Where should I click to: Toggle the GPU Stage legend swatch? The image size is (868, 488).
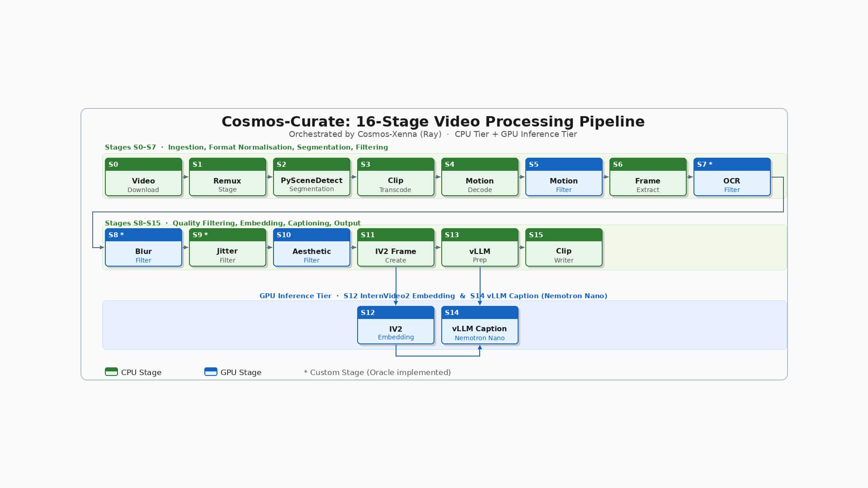(x=211, y=371)
